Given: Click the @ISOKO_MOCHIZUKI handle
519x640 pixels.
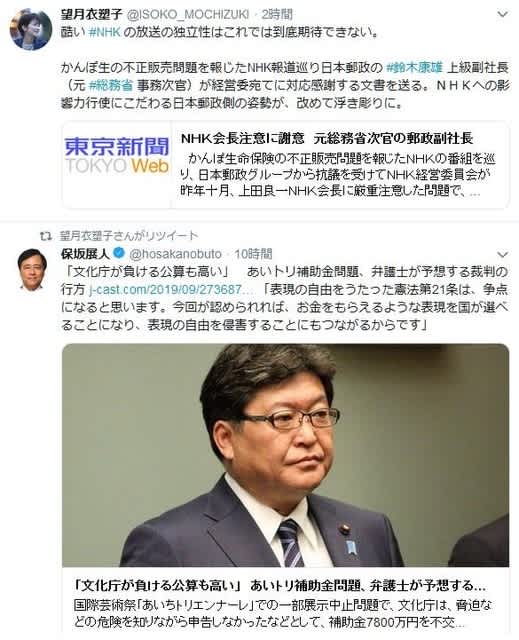Looking at the screenshot, I should tap(189, 15).
